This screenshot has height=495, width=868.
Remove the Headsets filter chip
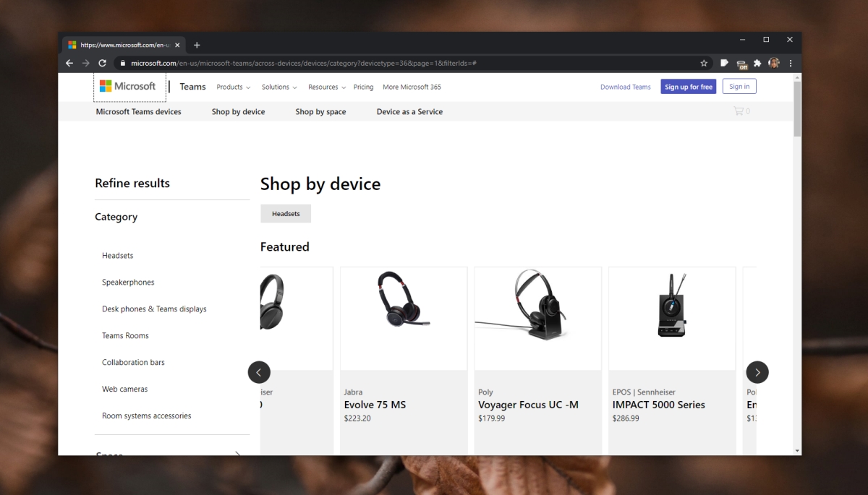click(286, 214)
